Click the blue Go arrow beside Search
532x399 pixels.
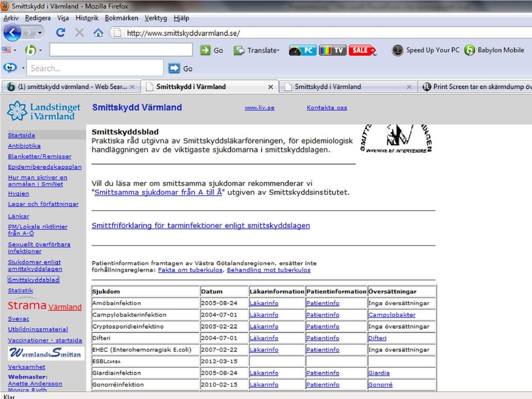[x=174, y=68]
